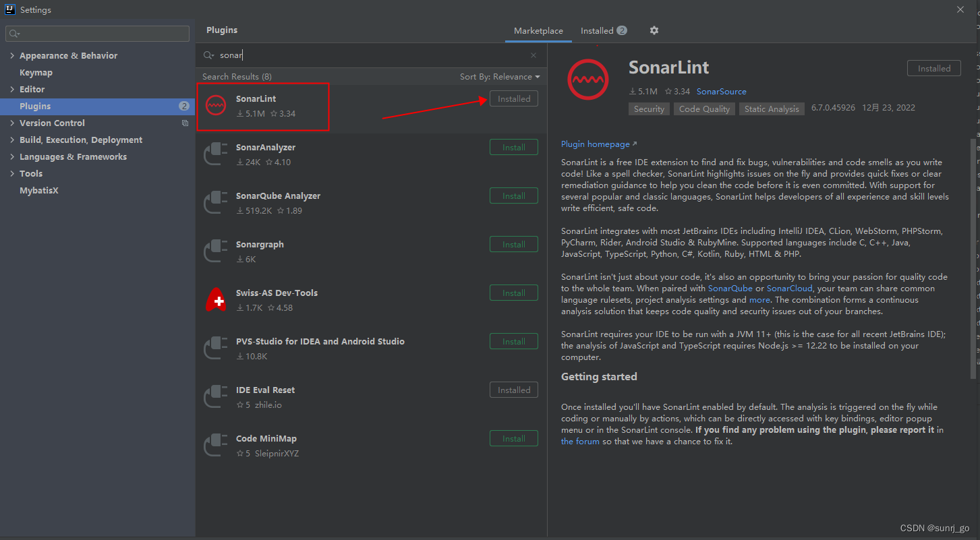Screen dimensions: 980x540
Task: Expand Build, Execution, Deployment node
Action: coord(12,140)
